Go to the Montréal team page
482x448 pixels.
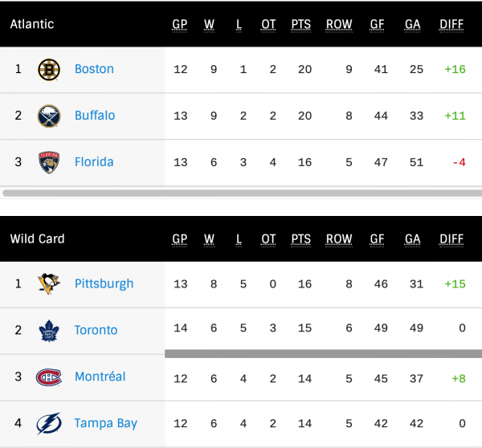[100, 377]
